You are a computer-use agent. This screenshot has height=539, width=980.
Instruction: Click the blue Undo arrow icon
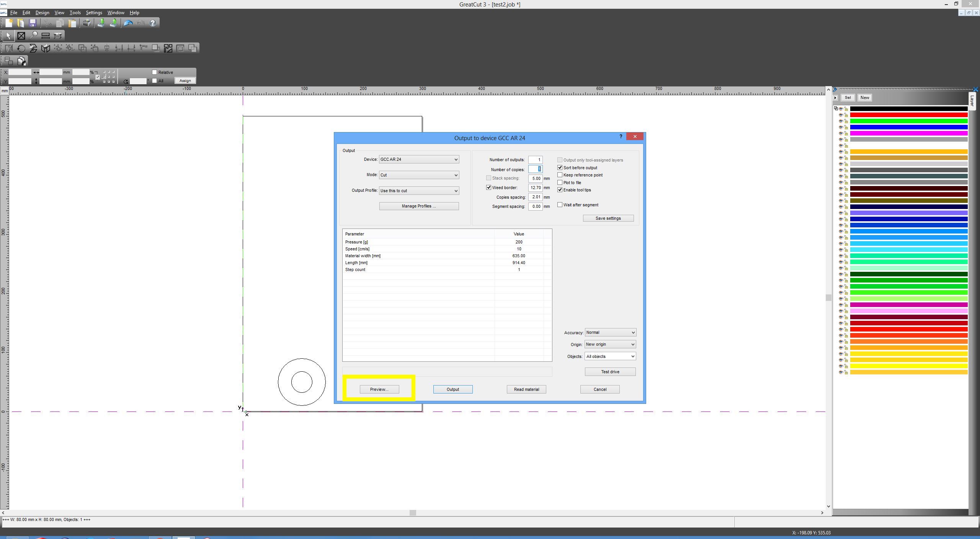[x=128, y=23]
